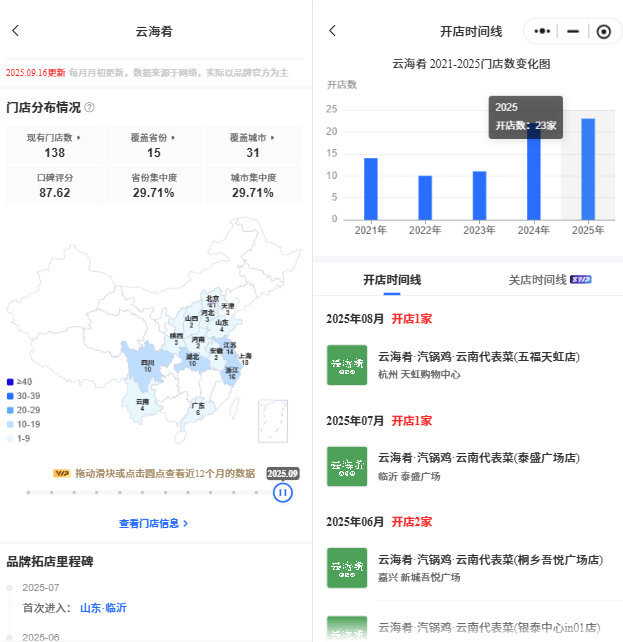
Task: Expand the 覆盖省份 stat card
Action: (x=153, y=145)
